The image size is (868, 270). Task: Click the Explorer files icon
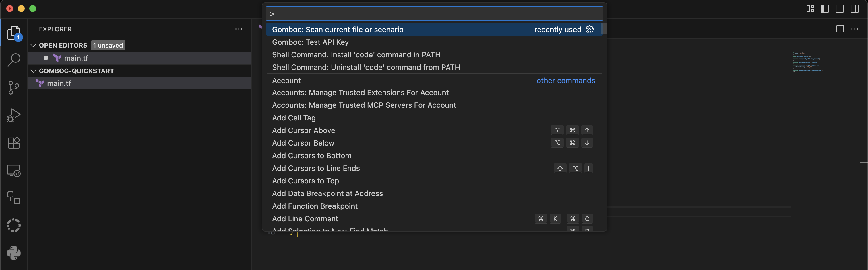[x=14, y=33]
